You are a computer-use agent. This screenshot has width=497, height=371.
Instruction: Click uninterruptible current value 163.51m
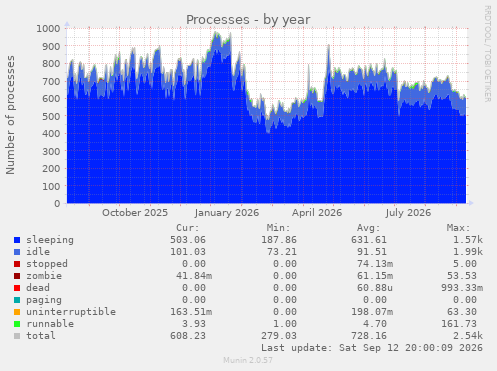coord(191,312)
